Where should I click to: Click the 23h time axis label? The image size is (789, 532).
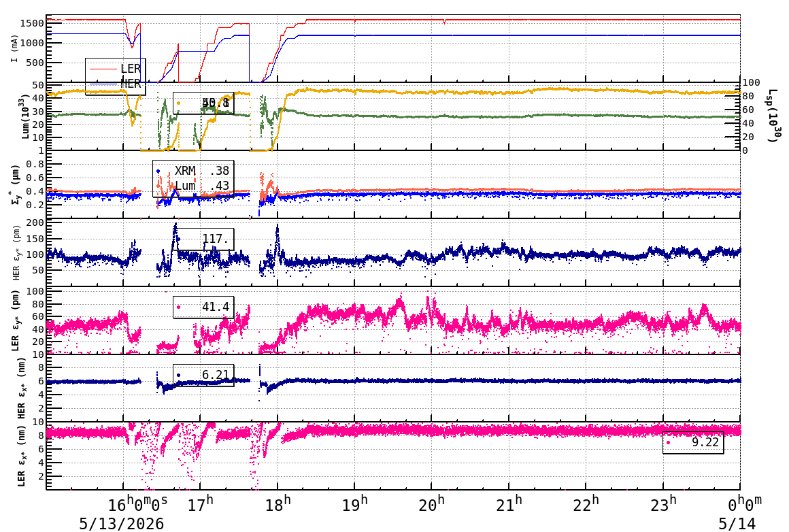[662, 505]
